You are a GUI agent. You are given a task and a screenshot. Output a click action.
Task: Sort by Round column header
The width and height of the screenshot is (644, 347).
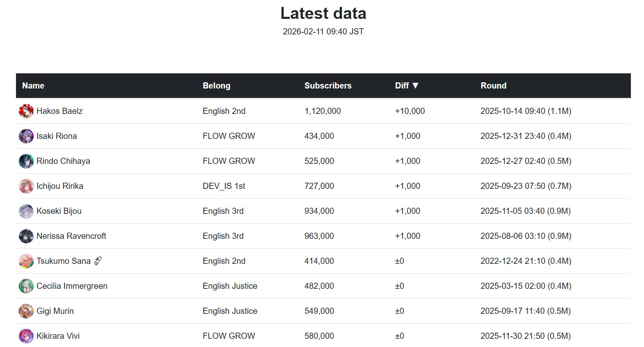[x=493, y=86]
